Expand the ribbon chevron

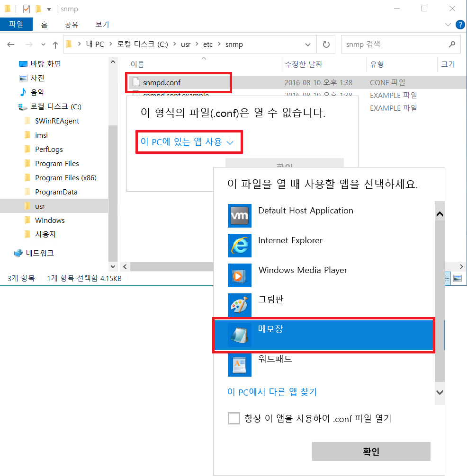(x=448, y=25)
